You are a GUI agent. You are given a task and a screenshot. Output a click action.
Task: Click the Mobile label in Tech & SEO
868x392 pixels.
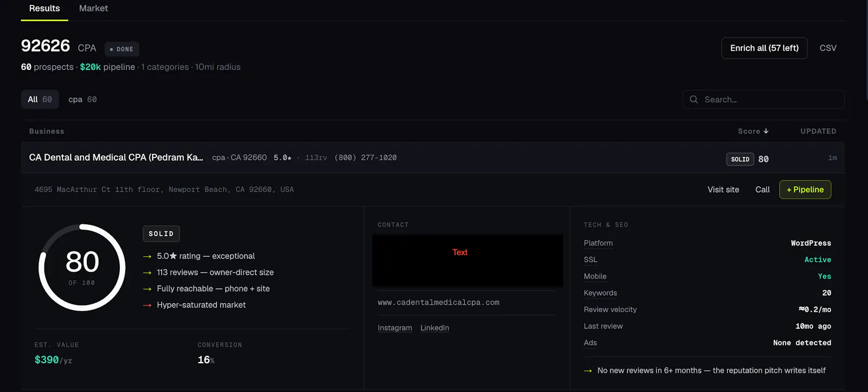coord(595,276)
